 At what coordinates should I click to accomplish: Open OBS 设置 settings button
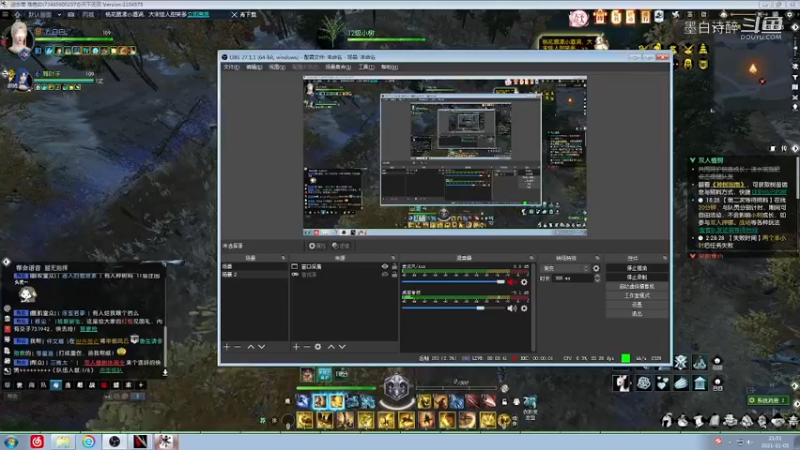pos(636,305)
